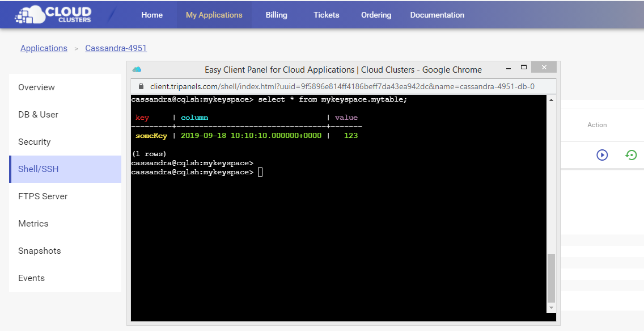This screenshot has width=644, height=331.
Task: Close the Easy Client Panel window
Action: point(544,67)
